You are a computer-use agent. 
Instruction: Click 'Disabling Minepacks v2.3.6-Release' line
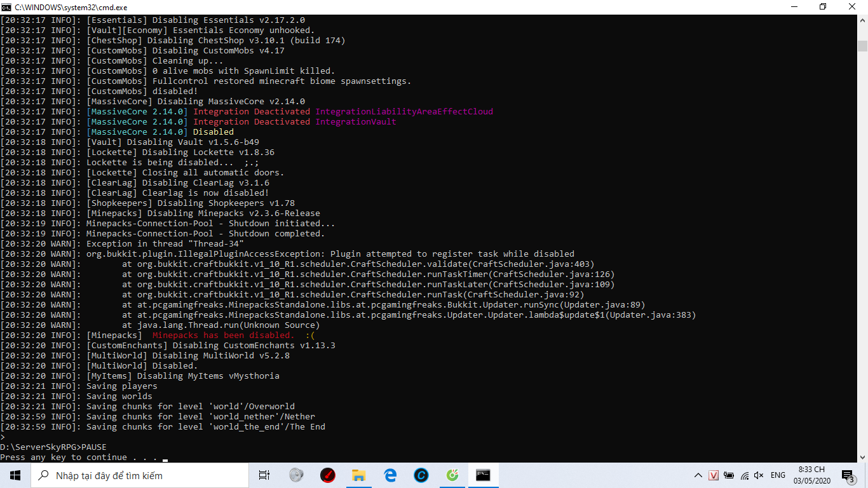coord(160,213)
